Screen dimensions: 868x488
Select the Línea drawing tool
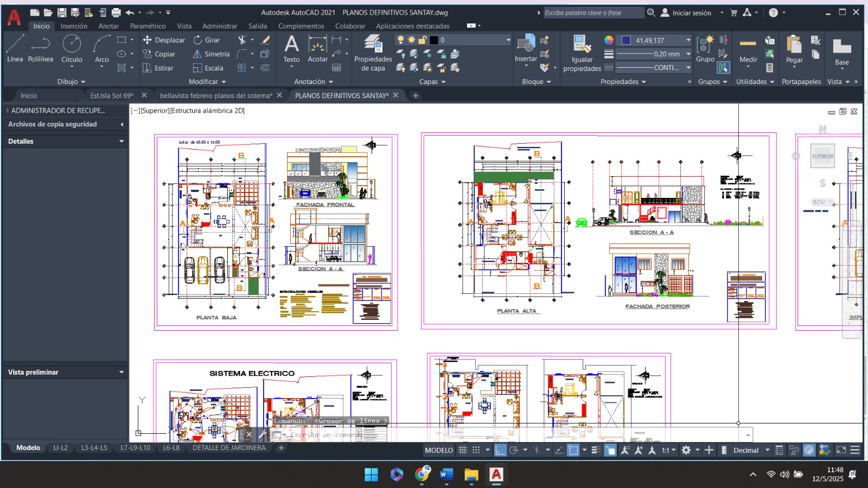[15, 48]
